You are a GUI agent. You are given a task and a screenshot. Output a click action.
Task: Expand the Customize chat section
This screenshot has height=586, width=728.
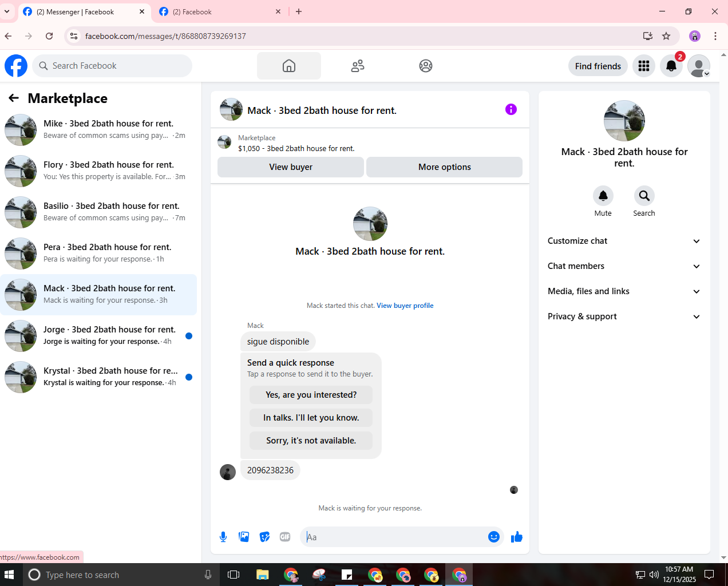[x=624, y=241]
